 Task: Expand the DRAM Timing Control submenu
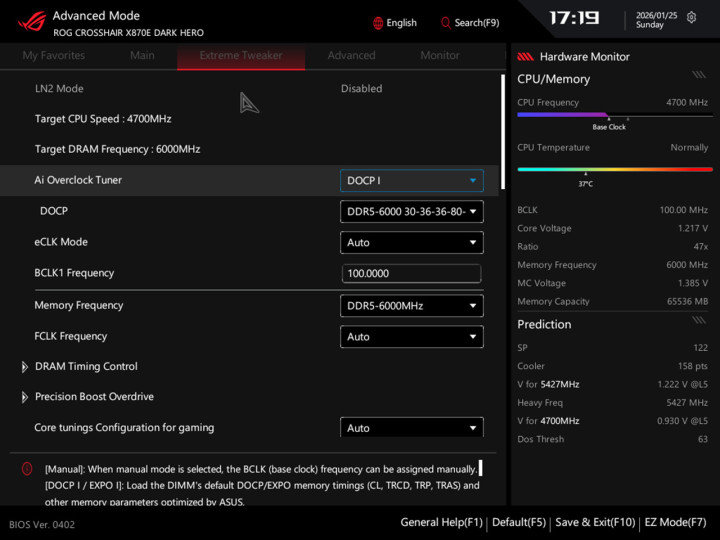(x=86, y=367)
